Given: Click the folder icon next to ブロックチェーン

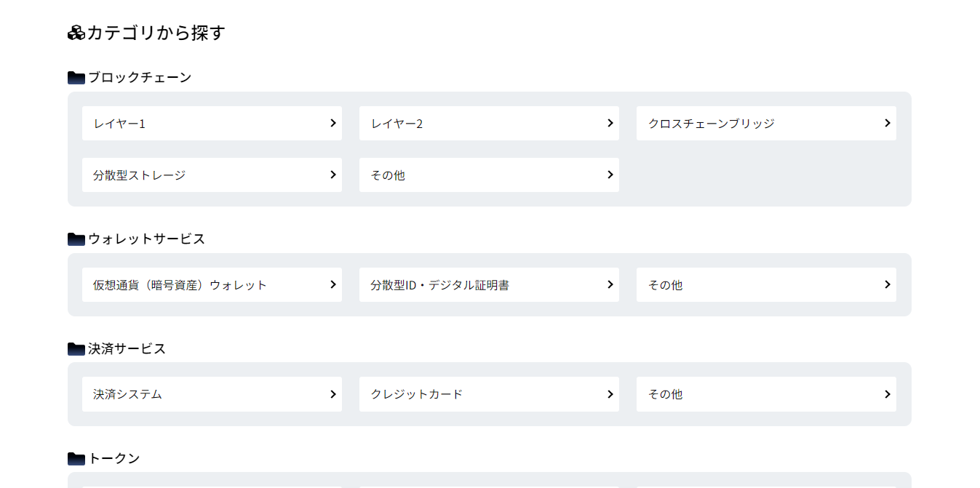Looking at the screenshot, I should click(x=76, y=78).
